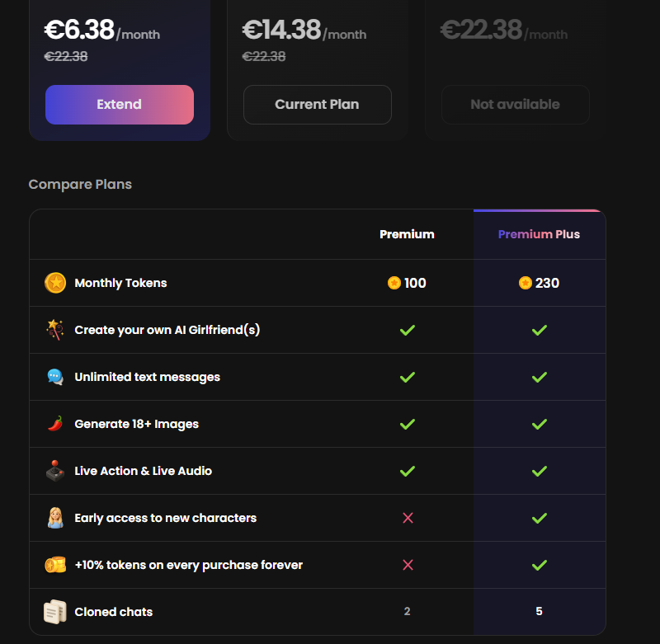Click Premium Plus checkmark for Early access

pyautogui.click(x=540, y=518)
